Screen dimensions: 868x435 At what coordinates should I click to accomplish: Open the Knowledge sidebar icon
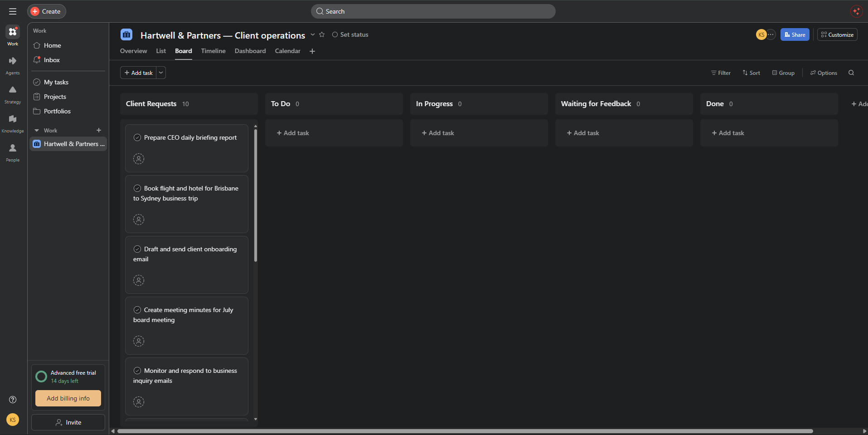pos(13,123)
